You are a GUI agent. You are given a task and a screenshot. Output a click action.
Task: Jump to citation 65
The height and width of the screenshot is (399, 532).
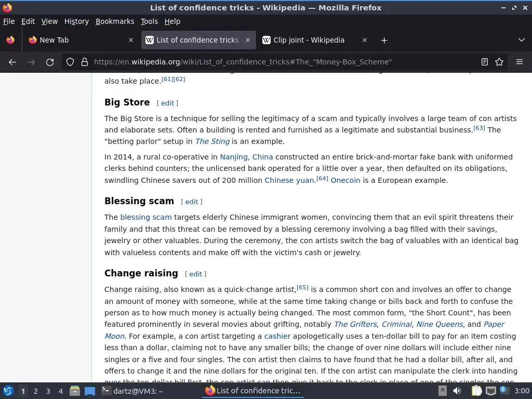click(x=303, y=288)
